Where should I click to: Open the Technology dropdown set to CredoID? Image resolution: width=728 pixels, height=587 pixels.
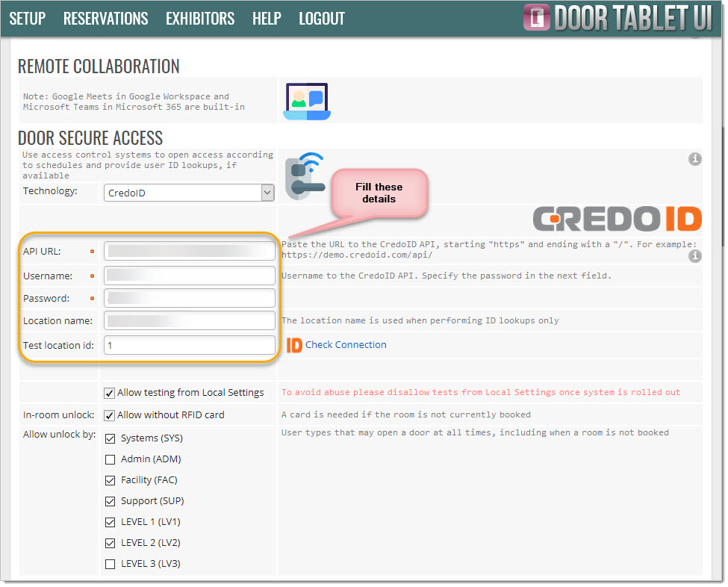pos(189,193)
